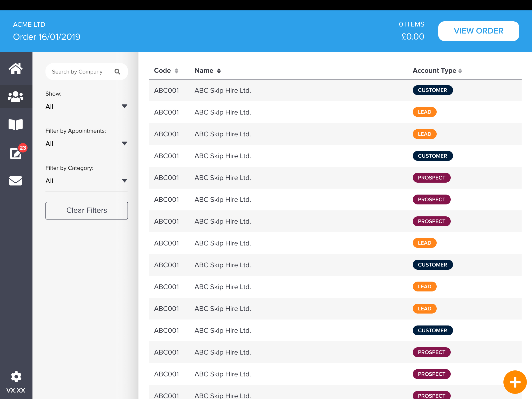Open settings gear icon above VX.XX
The height and width of the screenshot is (399, 532).
point(16,377)
